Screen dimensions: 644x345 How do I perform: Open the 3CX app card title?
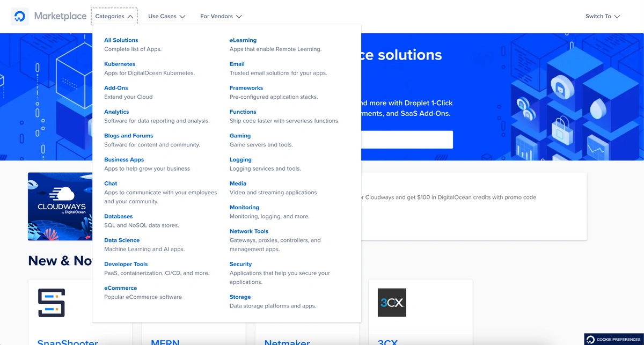coord(387,342)
